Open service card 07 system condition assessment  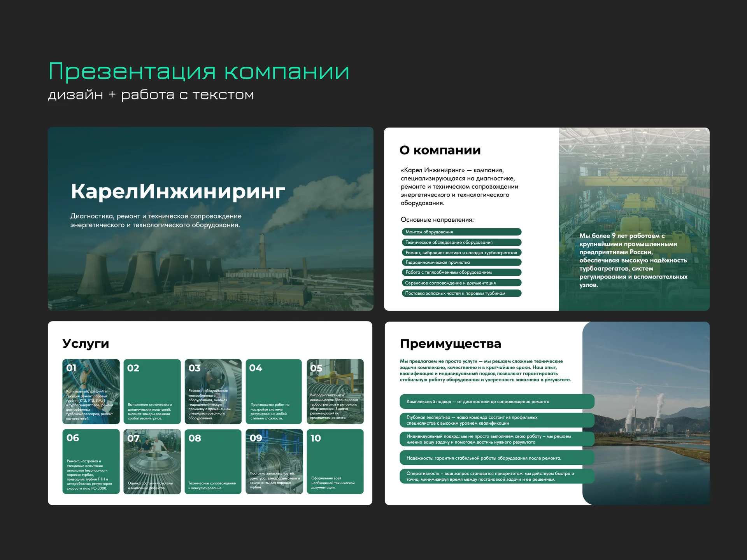pyautogui.click(x=152, y=462)
